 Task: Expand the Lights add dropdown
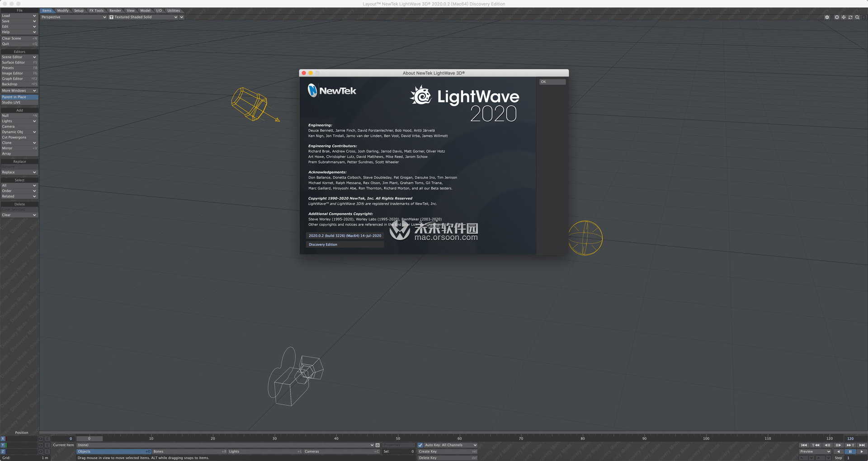(x=19, y=121)
